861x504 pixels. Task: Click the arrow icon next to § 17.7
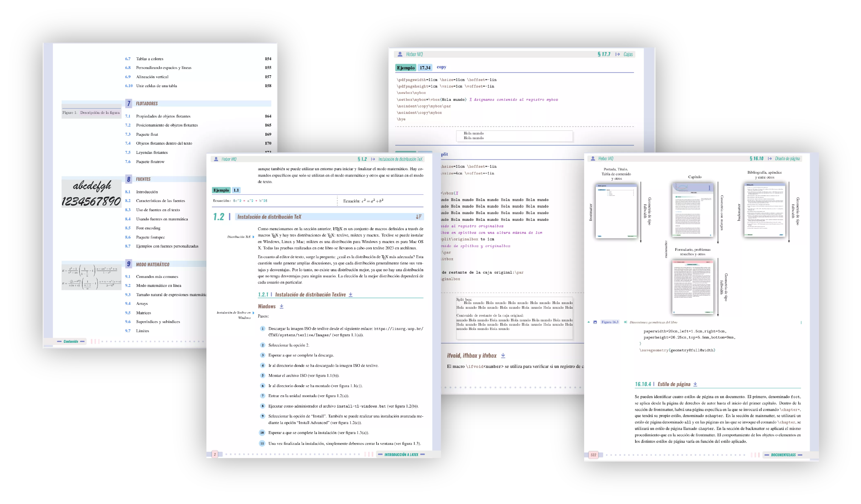617,54
